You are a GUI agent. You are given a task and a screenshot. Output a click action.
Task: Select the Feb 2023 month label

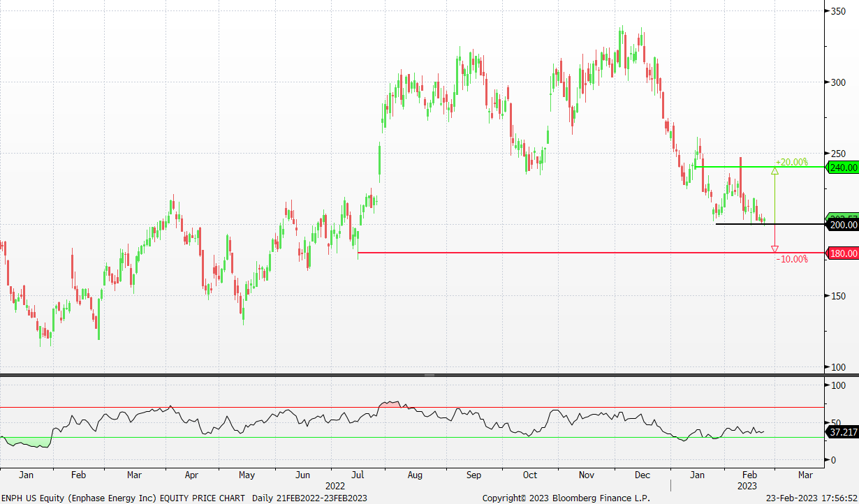pyautogui.click(x=749, y=475)
